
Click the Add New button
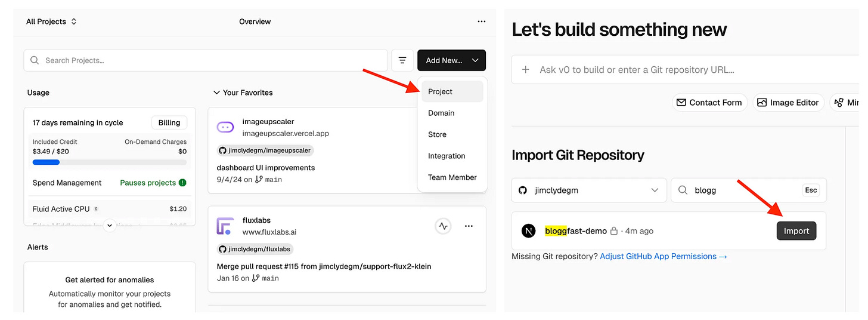[451, 60]
